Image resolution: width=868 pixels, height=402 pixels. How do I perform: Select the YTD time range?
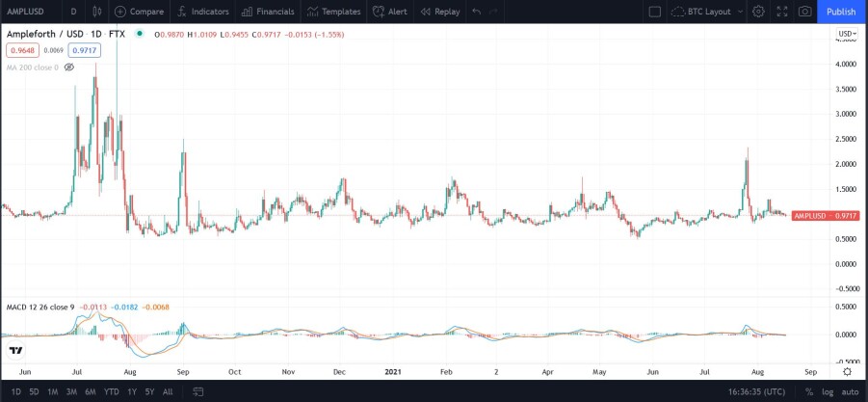pyautogui.click(x=111, y=391)
